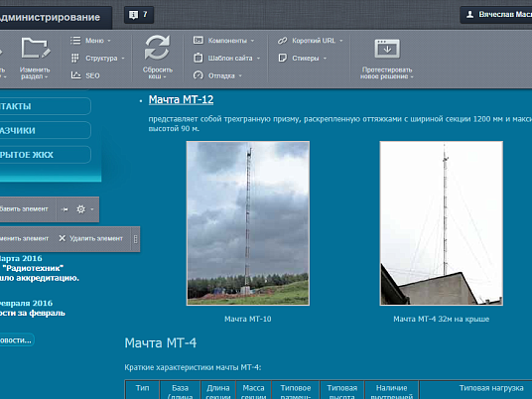Expand the Короткий URL dropdown arrow

[341, 41]
